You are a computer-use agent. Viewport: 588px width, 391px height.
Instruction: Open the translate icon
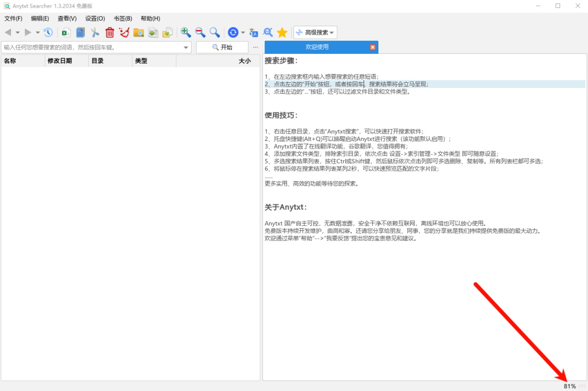point(254,33)
